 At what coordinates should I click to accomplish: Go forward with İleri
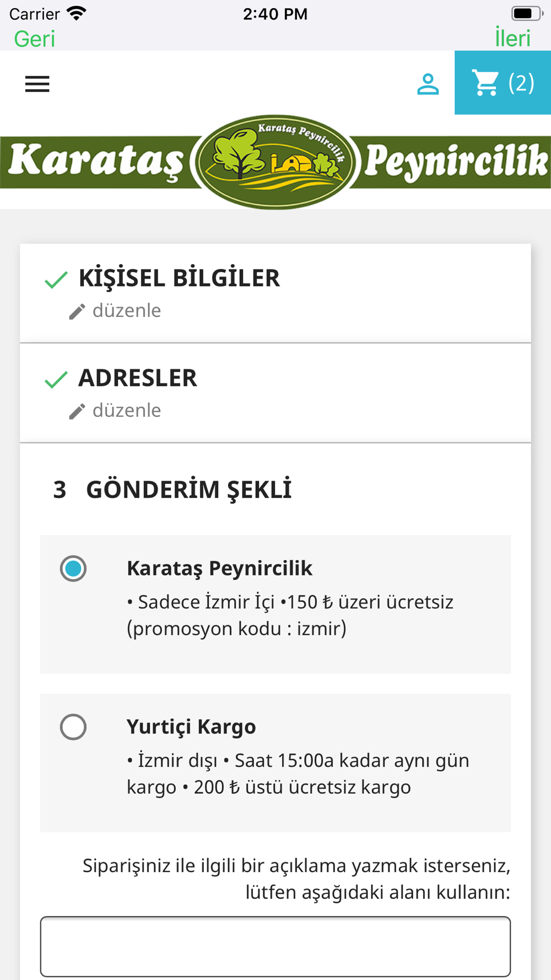tap(512, 39)
